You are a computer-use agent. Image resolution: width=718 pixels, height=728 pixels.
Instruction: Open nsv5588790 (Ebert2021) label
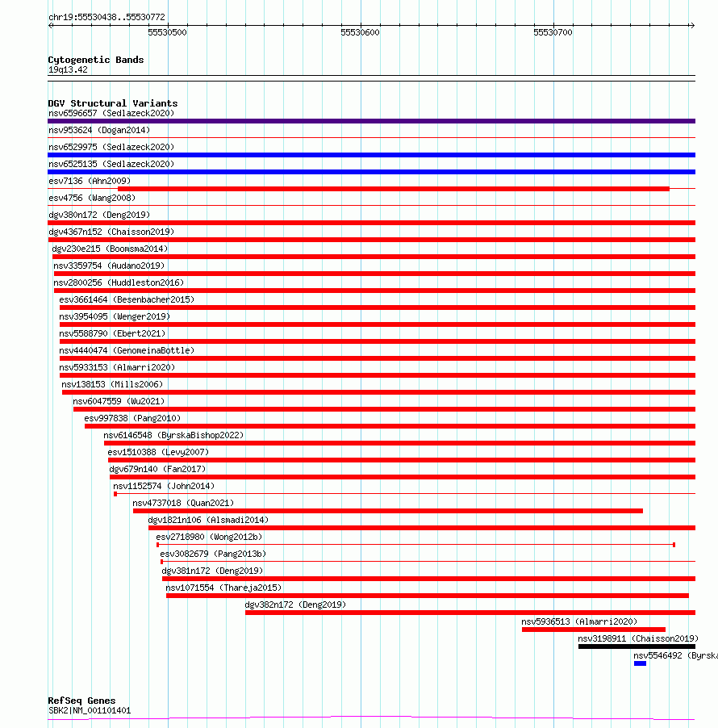point(112,334)
